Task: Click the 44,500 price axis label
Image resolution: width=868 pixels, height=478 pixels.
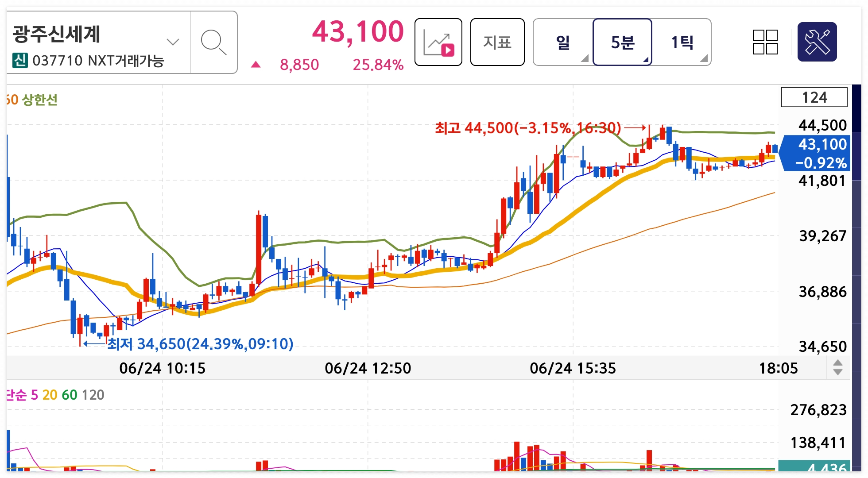Action: point(823,125)
